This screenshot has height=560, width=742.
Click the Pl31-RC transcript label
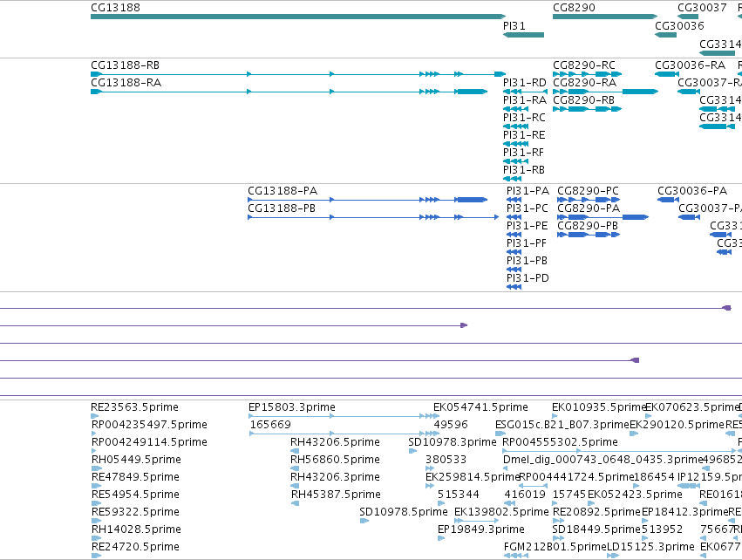click(x=524, y=118)
